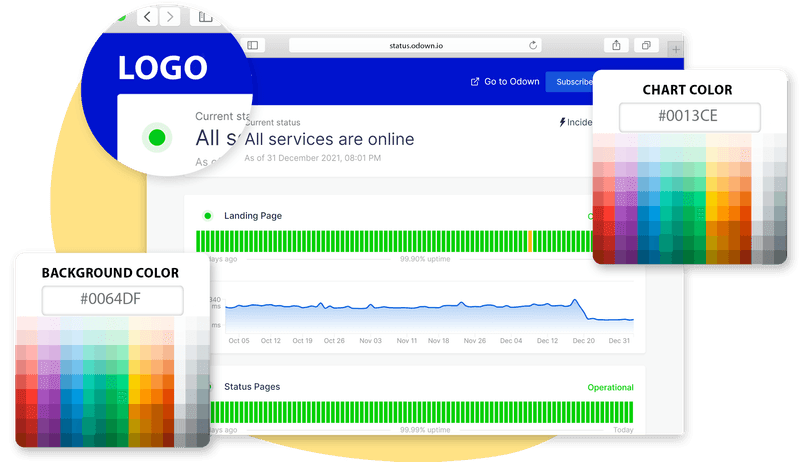Image resolution: width=800 pixels, height=462 pixels.
Task: Click the Subscribe button
Action: point(570,82)
